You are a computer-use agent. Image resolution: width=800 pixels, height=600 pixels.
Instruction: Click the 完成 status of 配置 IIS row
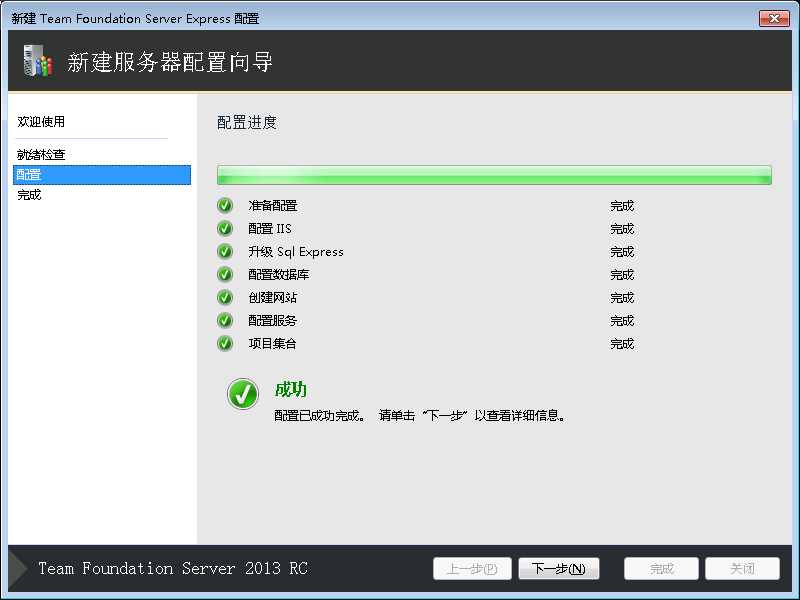click(x=622, y=229)
